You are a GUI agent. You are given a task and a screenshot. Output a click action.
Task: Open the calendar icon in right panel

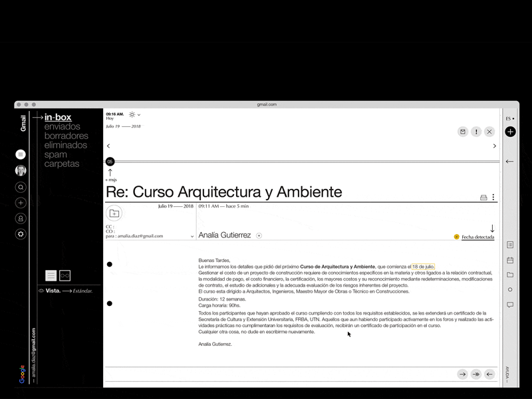coord(510,260)
